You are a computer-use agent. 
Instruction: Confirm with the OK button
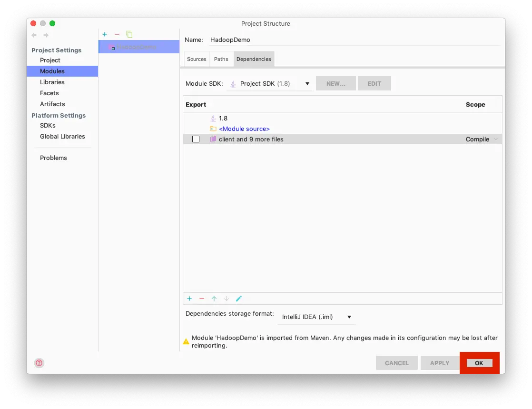(x=479, y=363)
